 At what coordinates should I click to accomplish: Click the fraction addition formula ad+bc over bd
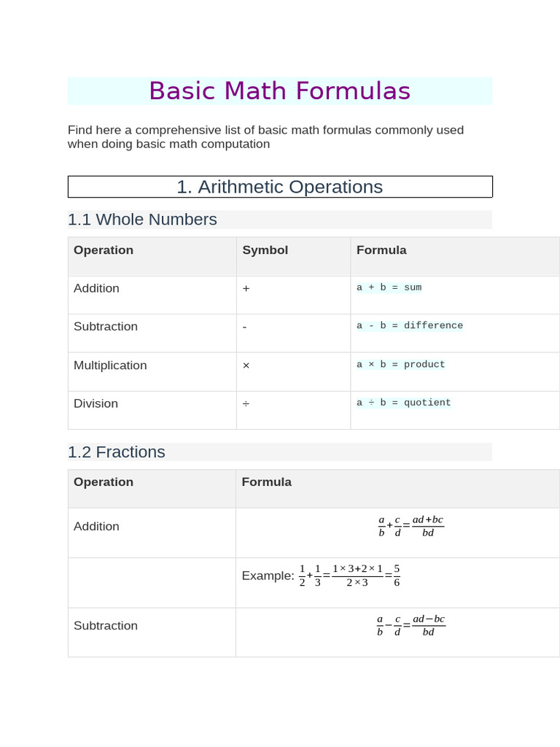click(411, 527)
